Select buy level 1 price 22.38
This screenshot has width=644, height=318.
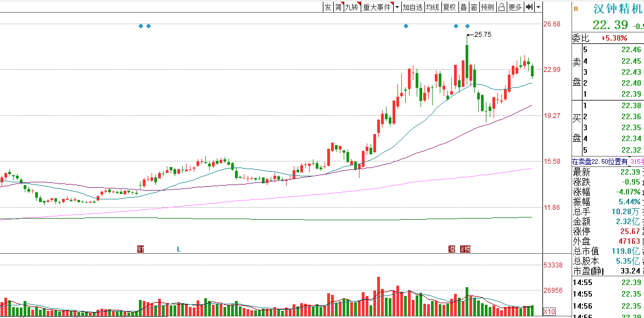[x=631, y=105]
